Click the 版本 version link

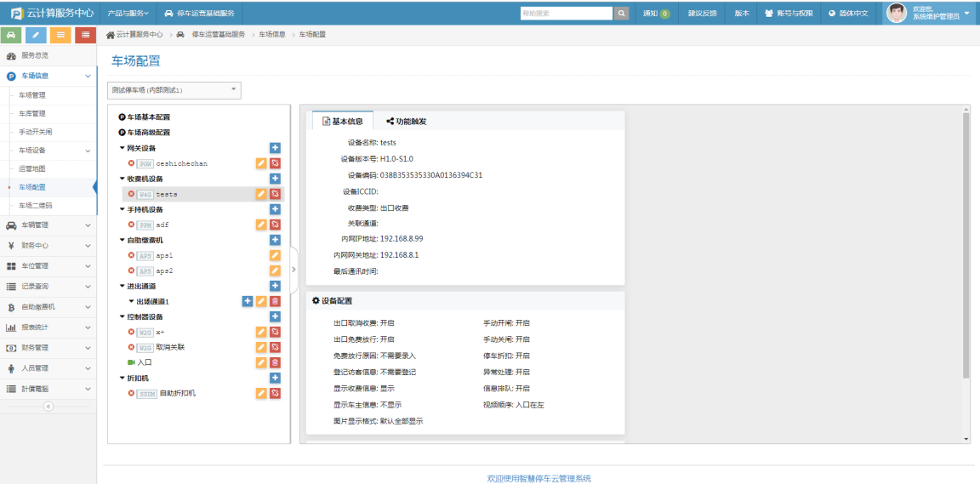(742, 13)
